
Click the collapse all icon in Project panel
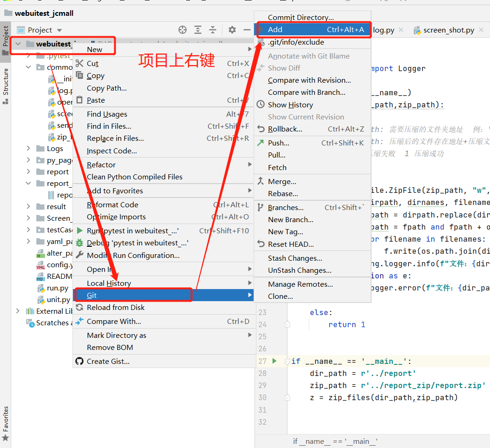[x=213, y=30]
